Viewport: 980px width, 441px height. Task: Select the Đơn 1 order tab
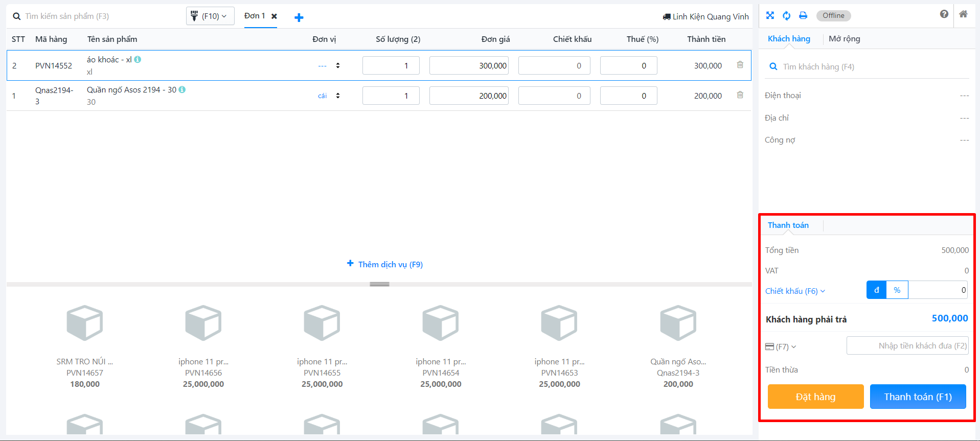255,16
